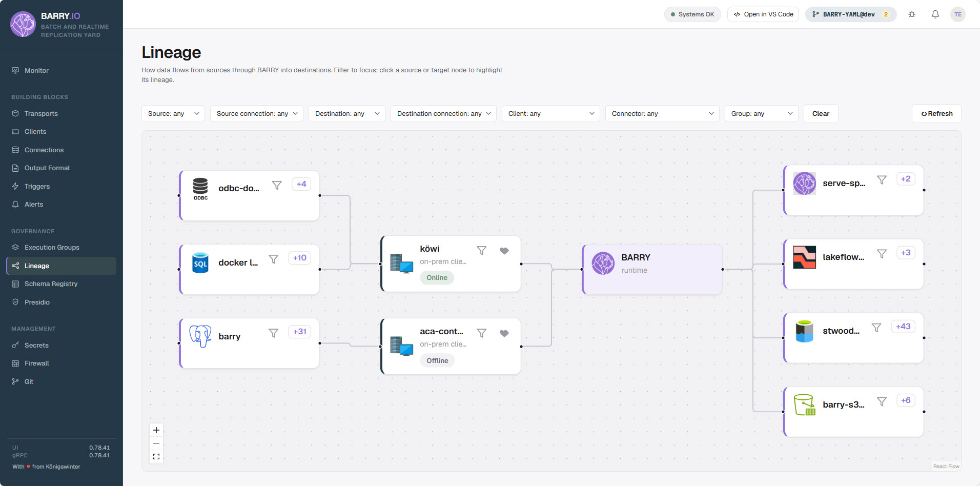The image size is (980, 486).
Task: Click the filter icon on barry-s3... node
Action: coord(882,401)
